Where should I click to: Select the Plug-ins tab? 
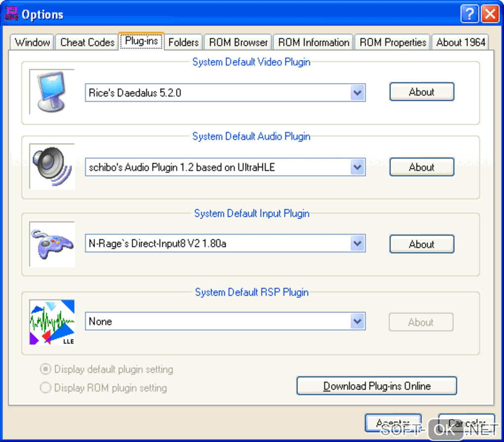141,41
